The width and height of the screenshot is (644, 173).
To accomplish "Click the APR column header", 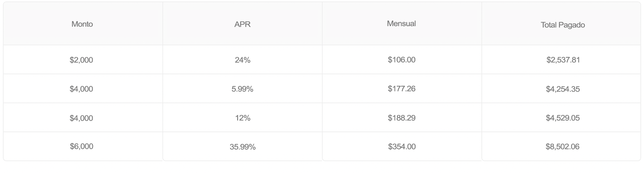I will click(x=242, y=24).
